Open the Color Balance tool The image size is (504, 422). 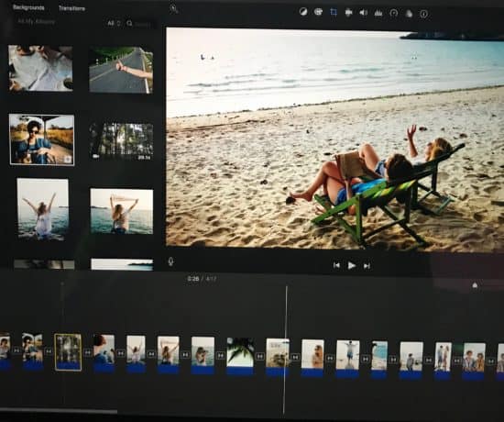pos(303,12)
